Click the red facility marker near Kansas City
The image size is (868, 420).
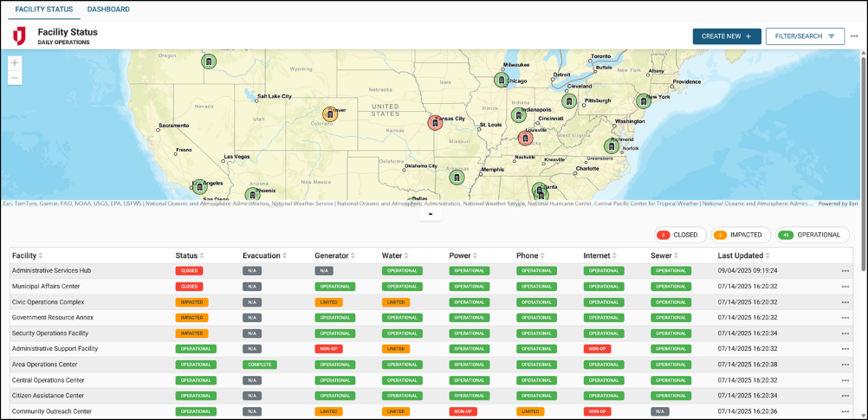[435, 123]
